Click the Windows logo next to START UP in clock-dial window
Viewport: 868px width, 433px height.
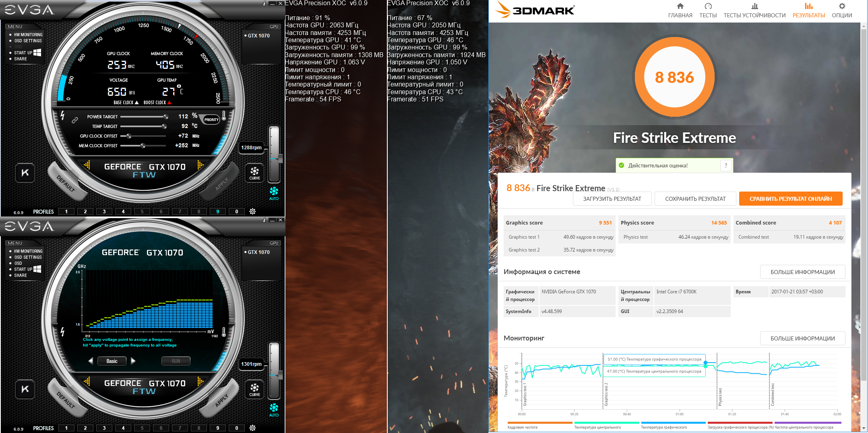37,53
